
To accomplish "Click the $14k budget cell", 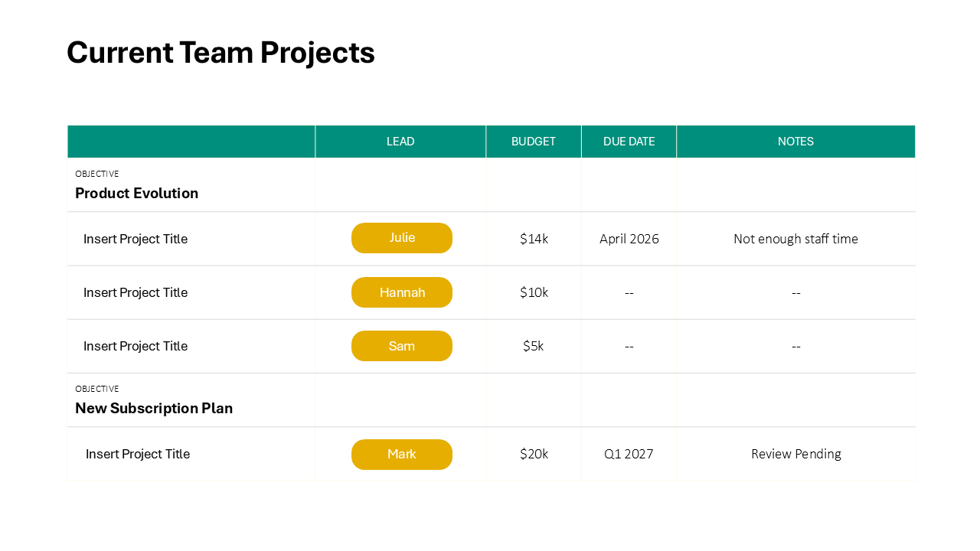I will [533, 238].
